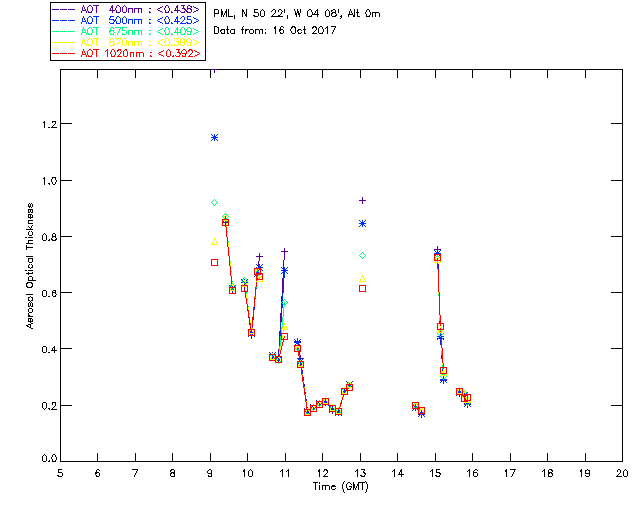Select the green diamond marker above hour 13
640x512 pixels.
tap(362, 256)
